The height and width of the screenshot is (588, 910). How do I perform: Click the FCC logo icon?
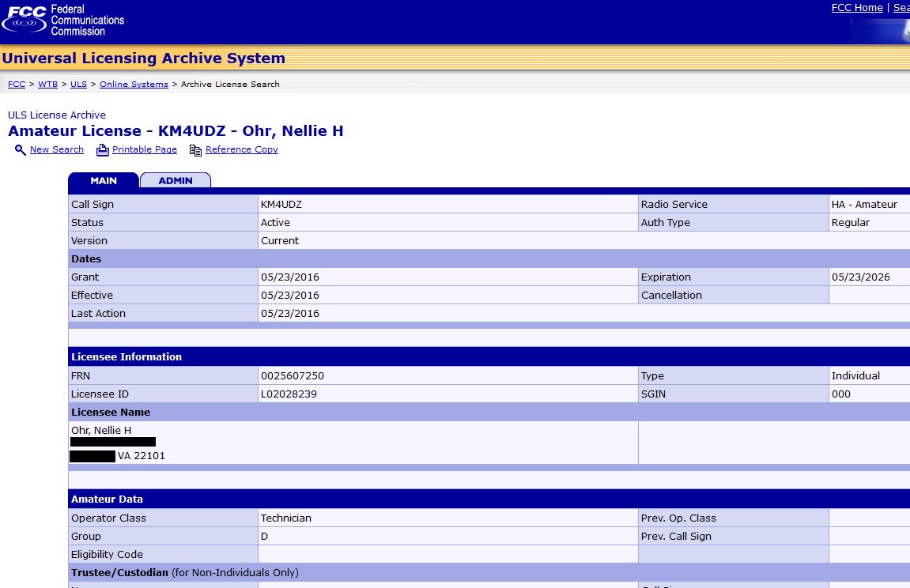coord(24,19)
